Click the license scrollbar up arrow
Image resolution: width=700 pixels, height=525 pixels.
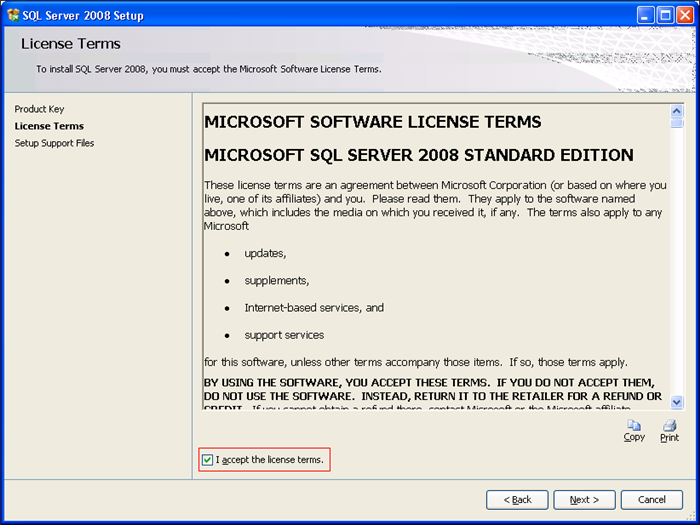(677, 111)
